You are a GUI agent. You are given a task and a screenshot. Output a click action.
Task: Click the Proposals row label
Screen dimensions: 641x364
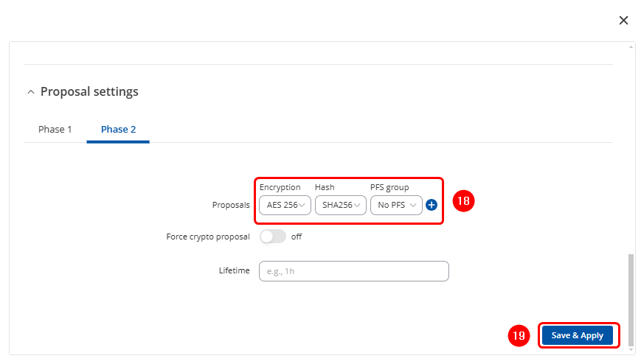(232, 205)
